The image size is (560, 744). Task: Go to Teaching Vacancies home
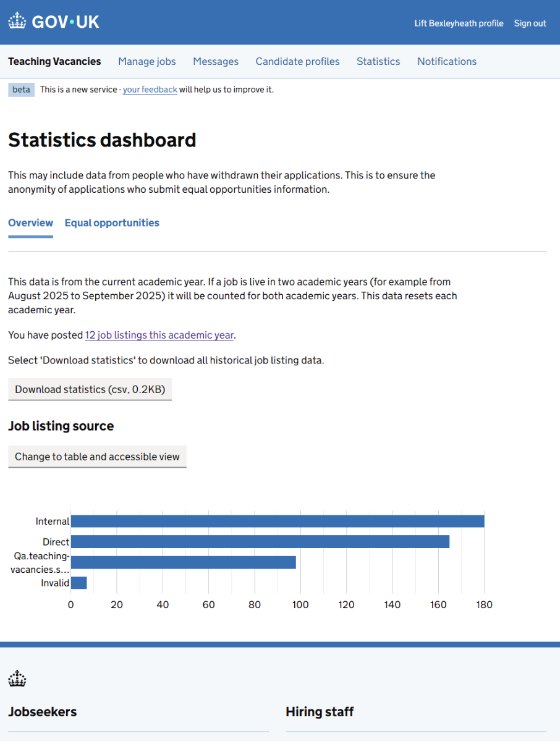coord(54,61)
